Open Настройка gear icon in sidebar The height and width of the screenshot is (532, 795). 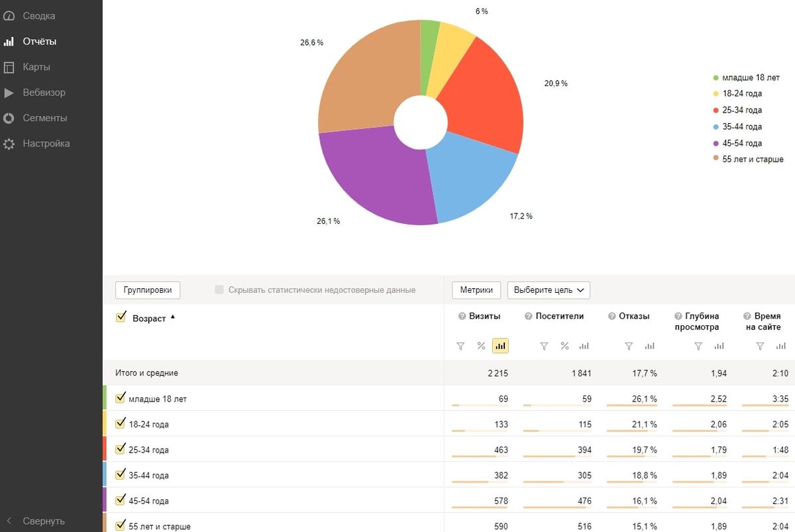(x=9, y=144)
